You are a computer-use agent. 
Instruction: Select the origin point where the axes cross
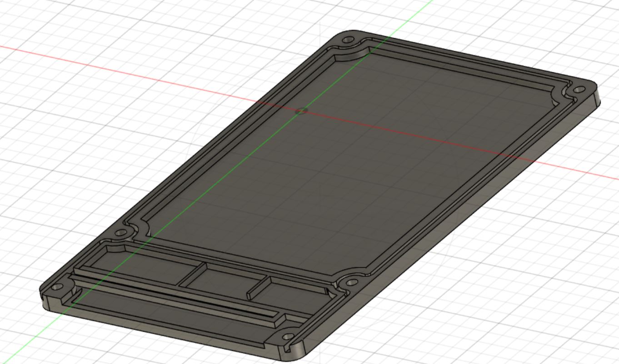[301, 110]
